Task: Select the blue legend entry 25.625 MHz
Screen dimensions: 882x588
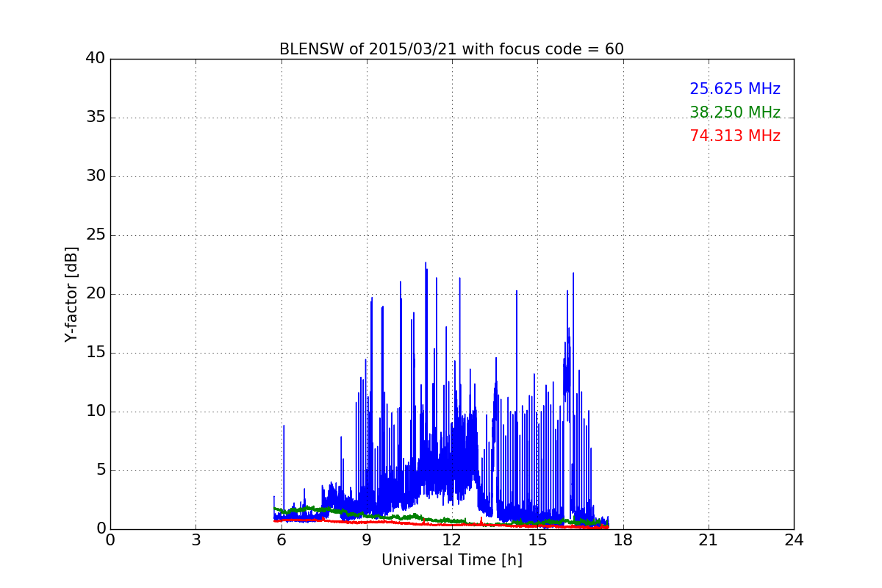Action: click(x=735, y=89)
